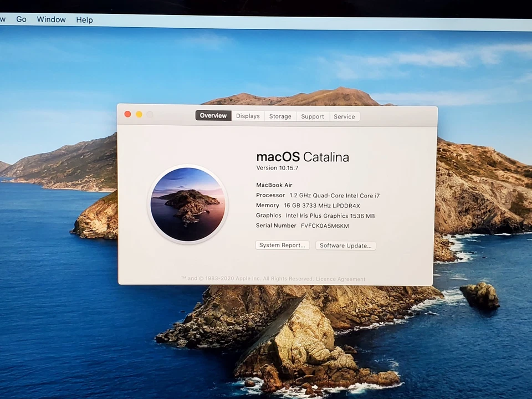Switch to the Displays tab
532x399 pixels.
[248, 116]
